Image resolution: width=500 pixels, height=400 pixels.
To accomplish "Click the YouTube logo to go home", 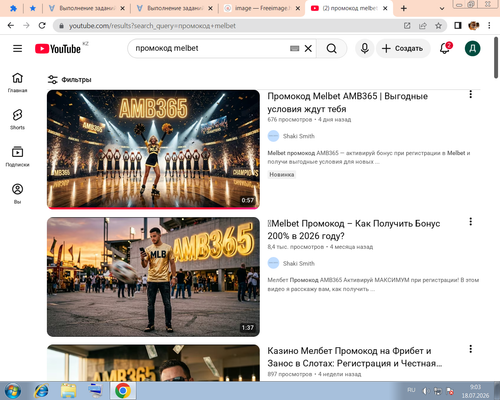I will (58, 49).
